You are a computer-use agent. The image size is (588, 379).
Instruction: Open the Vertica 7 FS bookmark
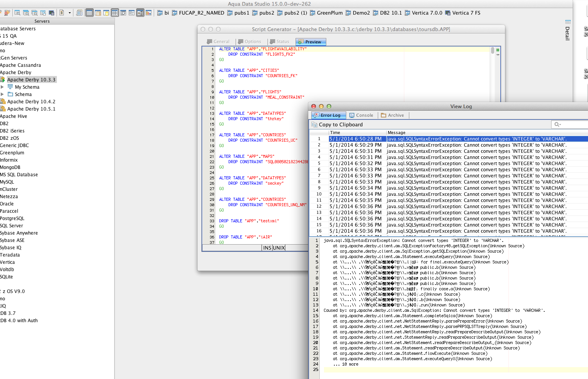click(x=462, y=13)
